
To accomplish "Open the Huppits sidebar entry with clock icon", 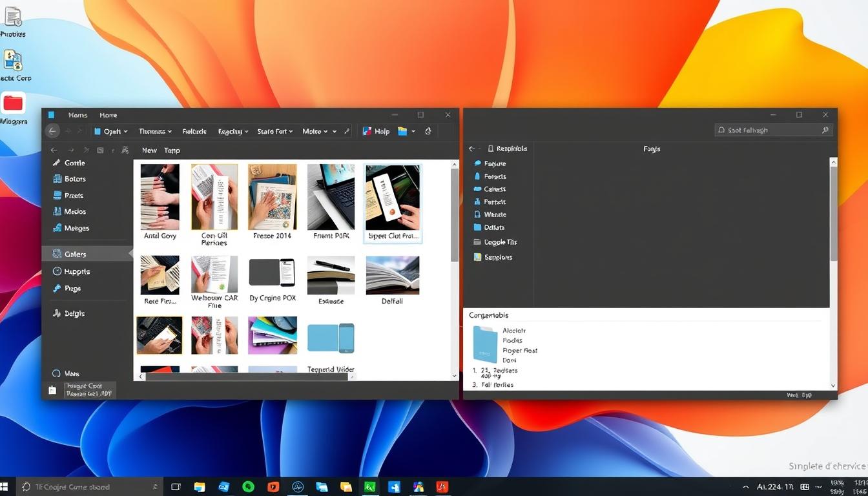I will click(71, 272).
